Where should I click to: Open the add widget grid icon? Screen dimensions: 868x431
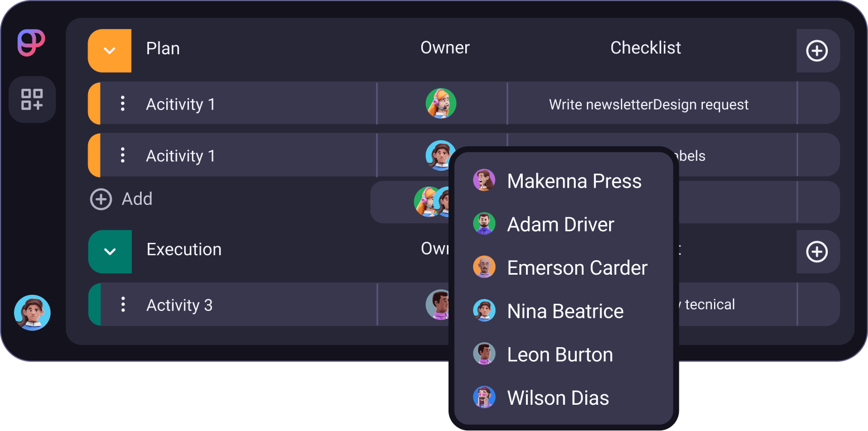(x=32, y=99)
